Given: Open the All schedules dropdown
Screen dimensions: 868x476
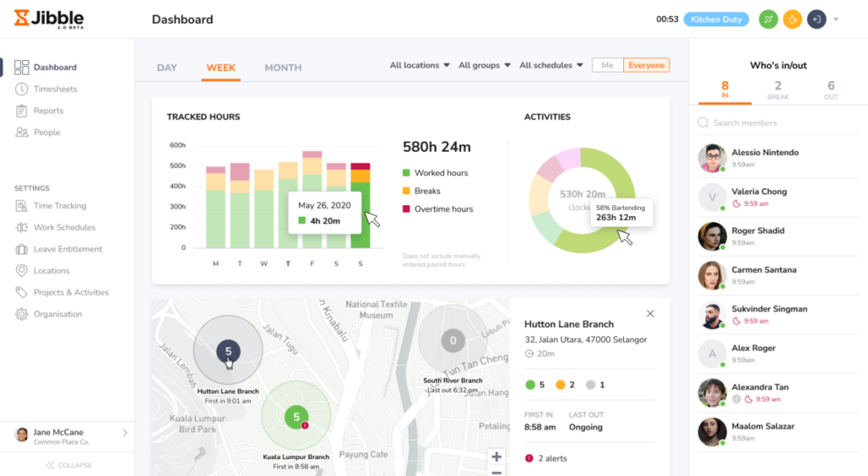Looking at the screenshot, I should point(551,65).
